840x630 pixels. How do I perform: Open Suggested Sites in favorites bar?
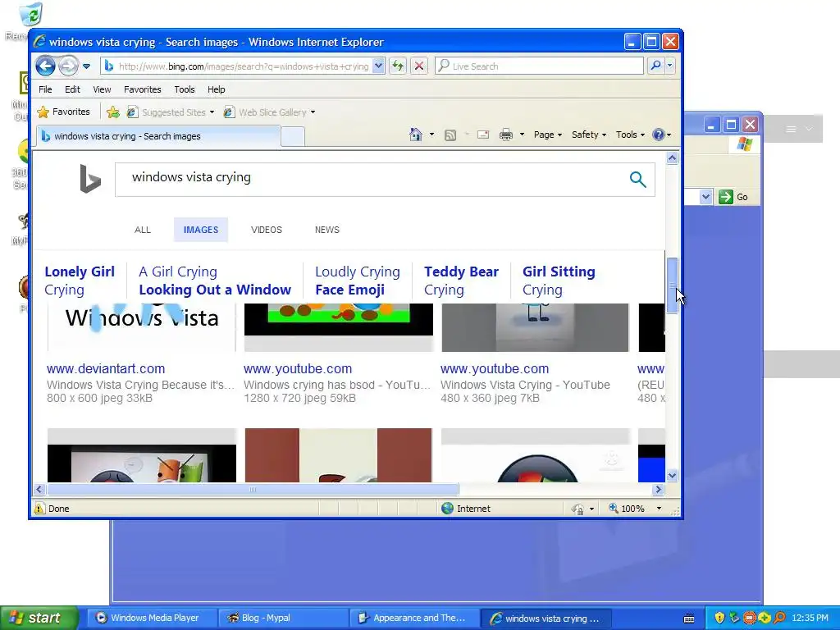pos(171,112)
